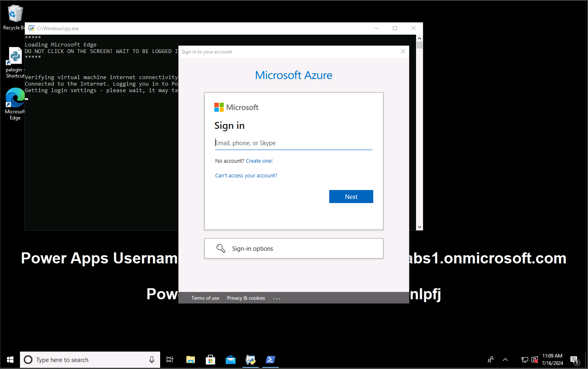This screenshot has width=588, height=369.
Task: Open Privacy & cookies link
Action: coord(246,298)
